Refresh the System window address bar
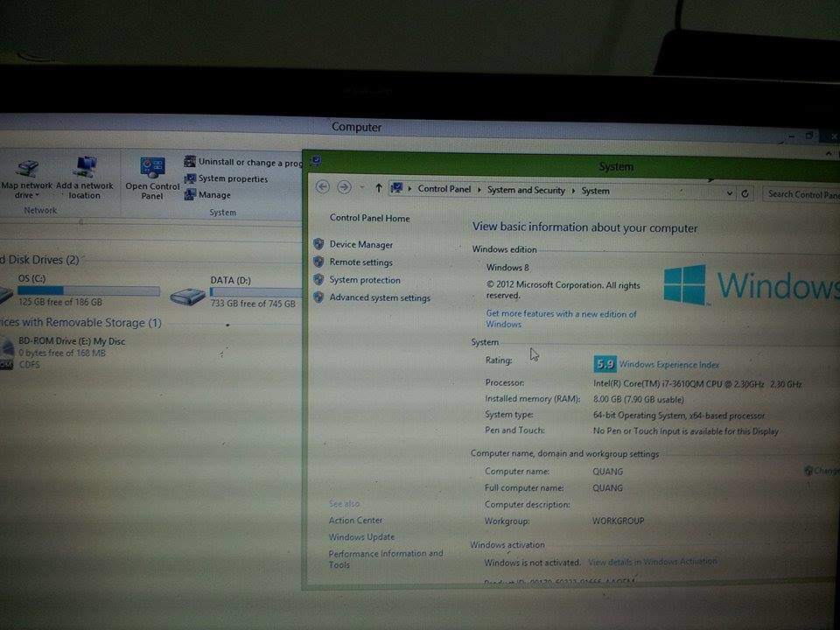This screenshot has height=630, width=840. click(x=745, y=193)
